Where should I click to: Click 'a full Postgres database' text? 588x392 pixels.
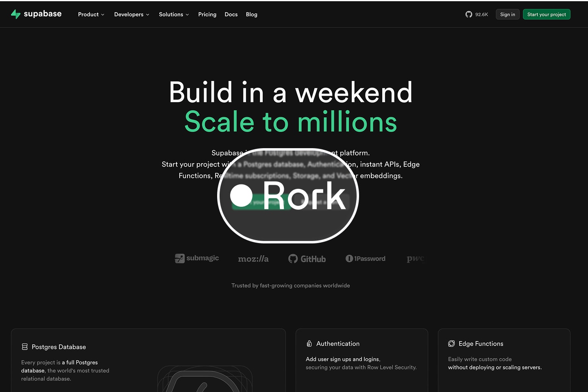(x=59, y=366)
